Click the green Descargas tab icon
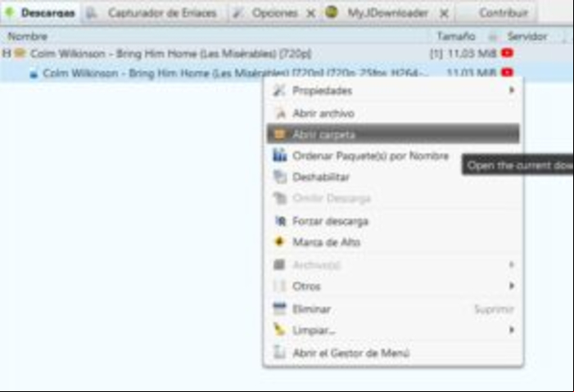 pyautogui.click(x=10, y=12)
